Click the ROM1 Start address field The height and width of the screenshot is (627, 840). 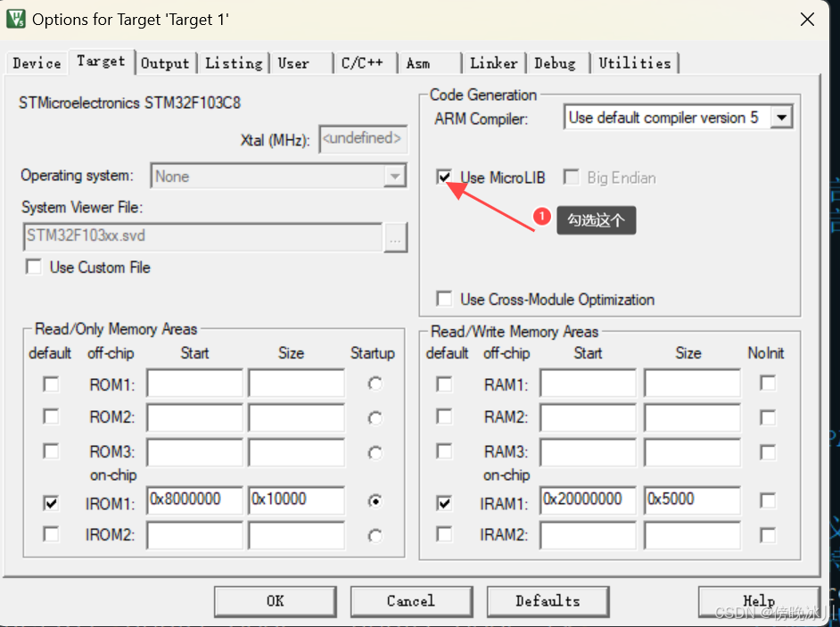(194, 383)
